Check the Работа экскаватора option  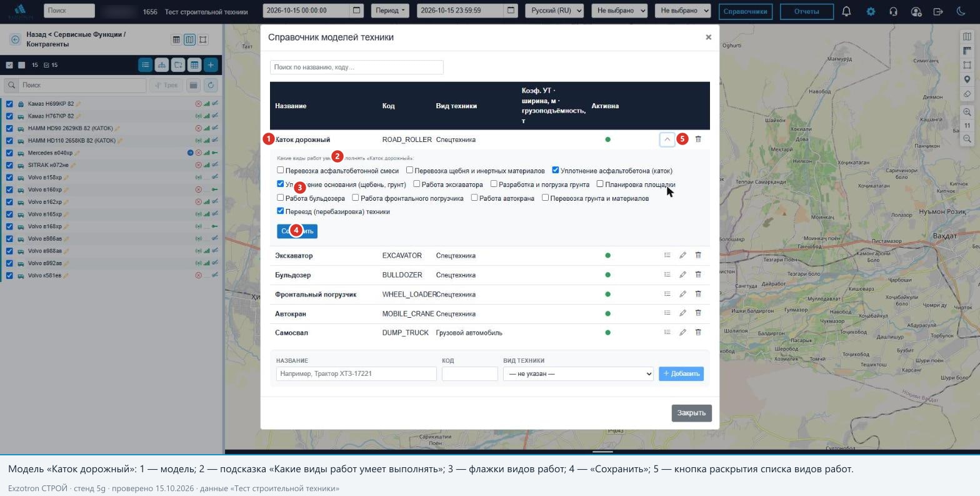pos(416,184)
